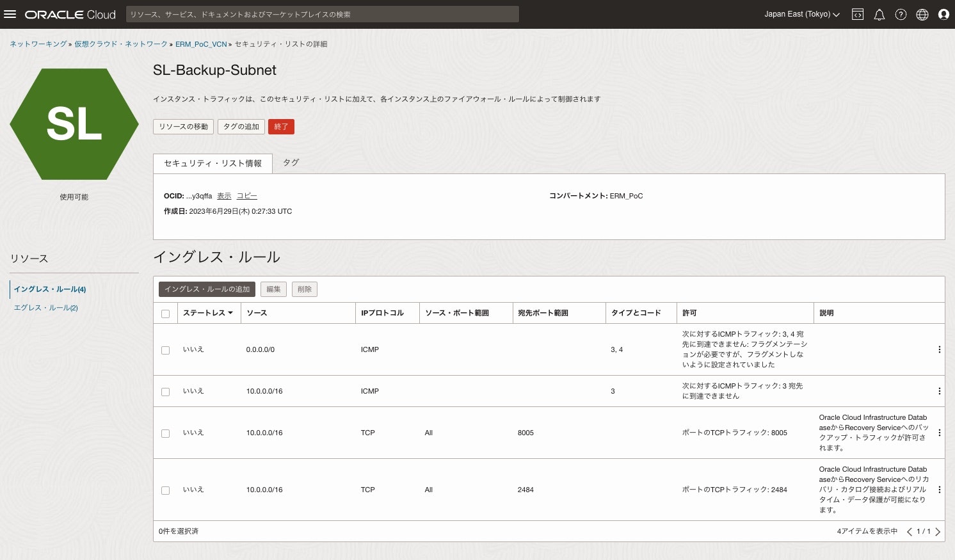Click the 宛先ポート範囲 column header
The width and height of the screenshot is (955, 560).
[x=543, y=313]
